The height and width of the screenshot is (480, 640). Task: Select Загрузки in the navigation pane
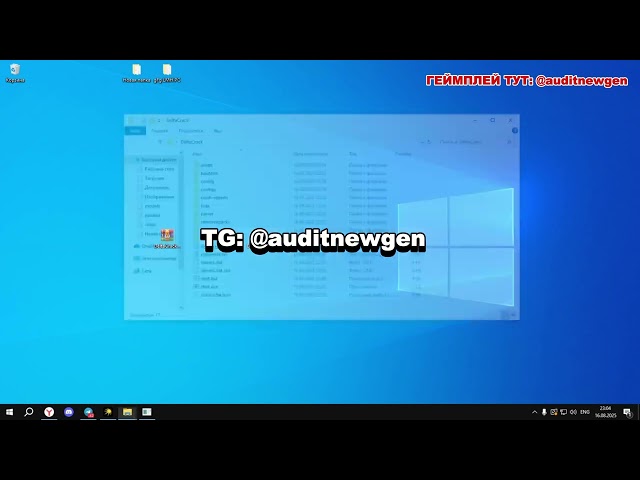[x=154, y=178]
